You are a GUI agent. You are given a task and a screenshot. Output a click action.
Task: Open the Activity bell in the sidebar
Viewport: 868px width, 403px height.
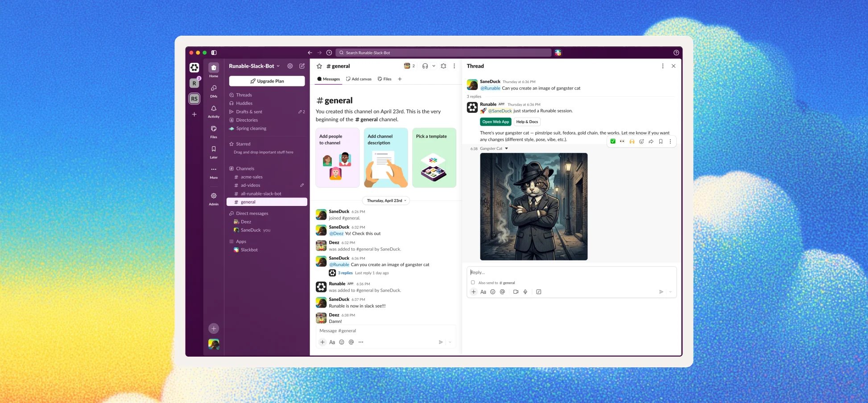214,111
